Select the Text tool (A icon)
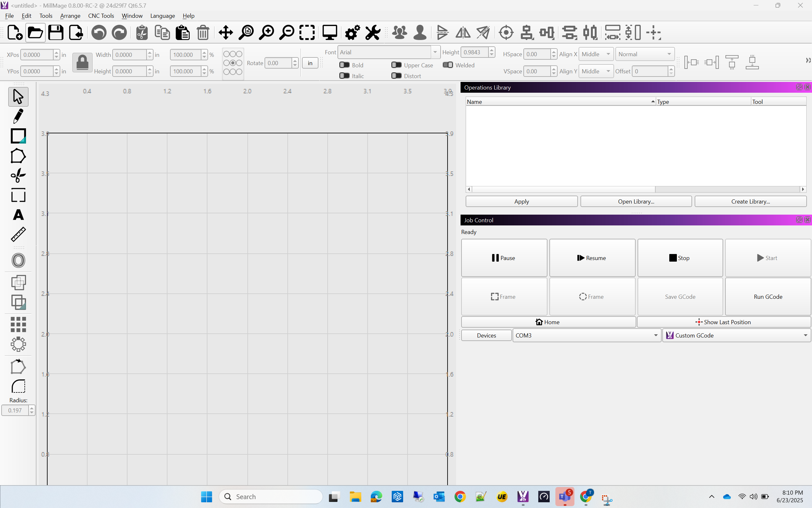This screenshot has width=812, height=508. pos(18,215)
